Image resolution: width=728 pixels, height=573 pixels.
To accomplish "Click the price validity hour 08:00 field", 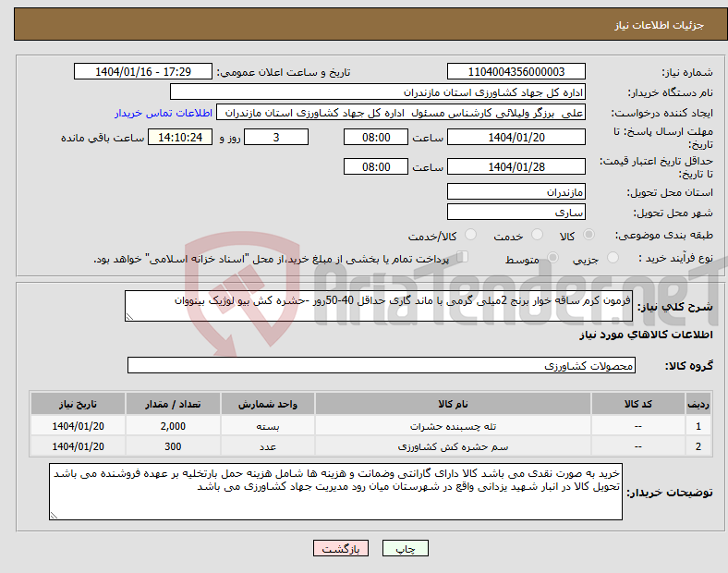I will tap(376, 166).
